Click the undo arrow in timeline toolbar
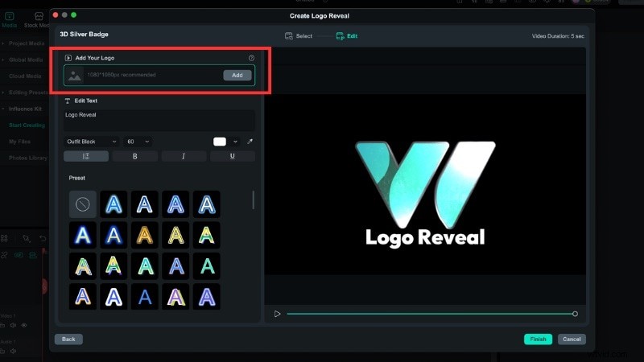 pos(43,239)
